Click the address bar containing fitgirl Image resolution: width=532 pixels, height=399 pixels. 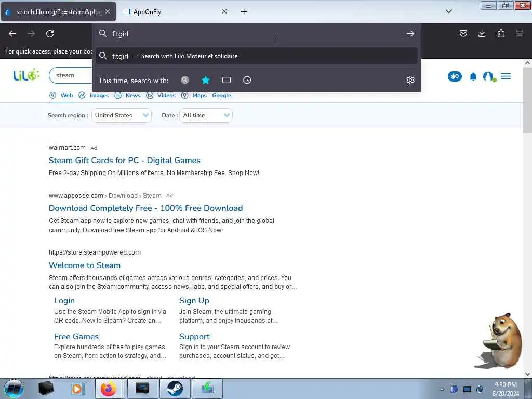tap(256, 34)
